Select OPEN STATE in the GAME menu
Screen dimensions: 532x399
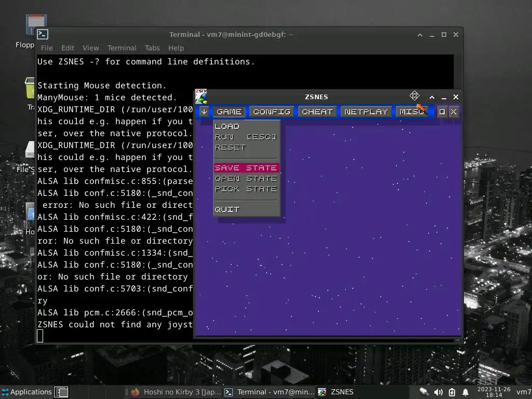[246, 179]
